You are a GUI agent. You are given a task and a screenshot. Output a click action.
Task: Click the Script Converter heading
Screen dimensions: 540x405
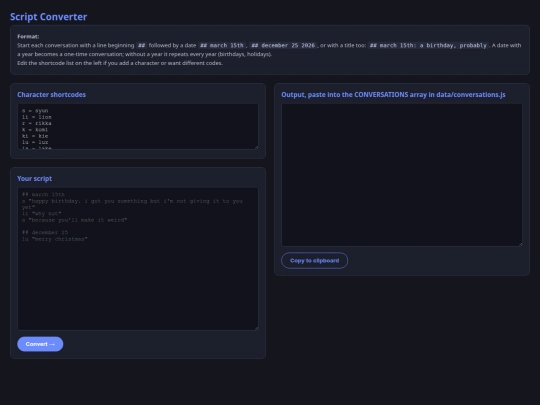[x=49, y=17]
